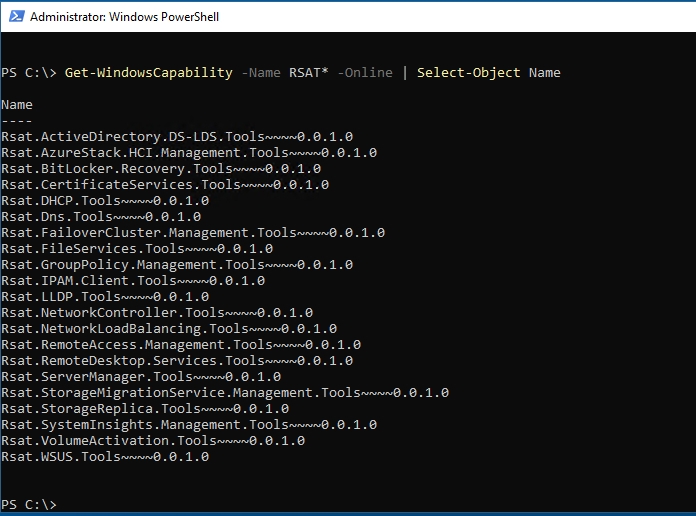Screen dimensions: 696x516
Task: Select the Rsat.AzureStack.HCI.Management.Tools line
Action: (x=189, y=153)
